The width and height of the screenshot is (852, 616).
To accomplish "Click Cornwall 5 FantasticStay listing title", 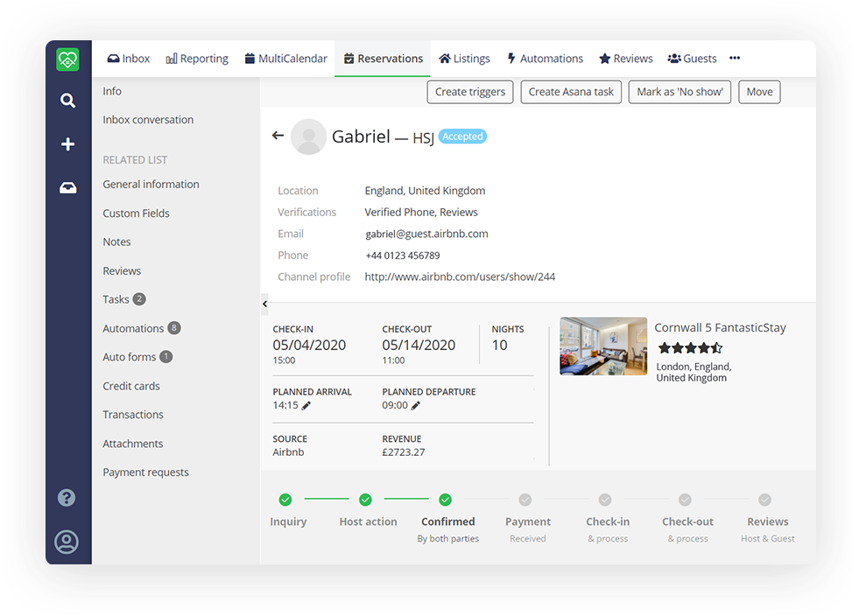I will tap(720, 328).
